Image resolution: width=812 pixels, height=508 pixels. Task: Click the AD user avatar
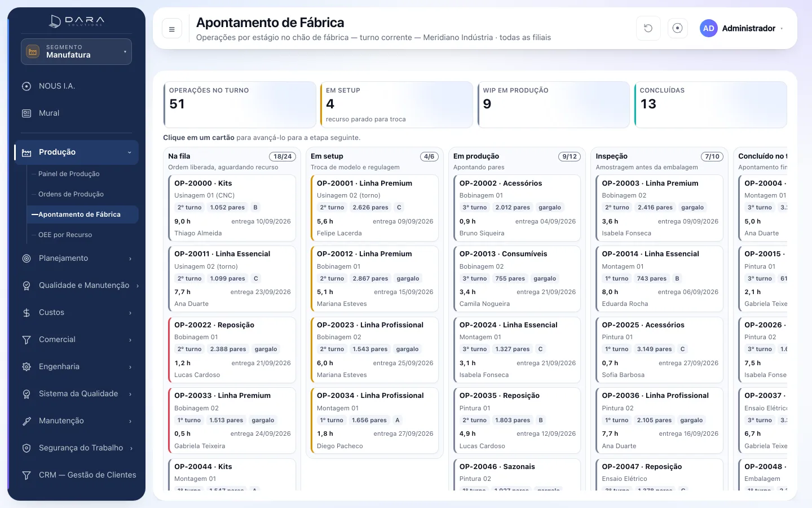[709, 28]
